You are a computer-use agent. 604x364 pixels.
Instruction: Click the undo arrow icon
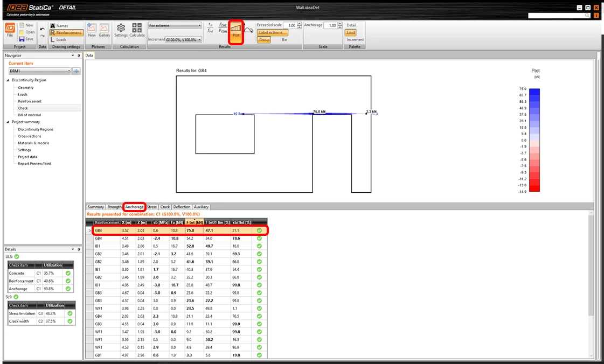pyautogui.click(x=42, y=29)
